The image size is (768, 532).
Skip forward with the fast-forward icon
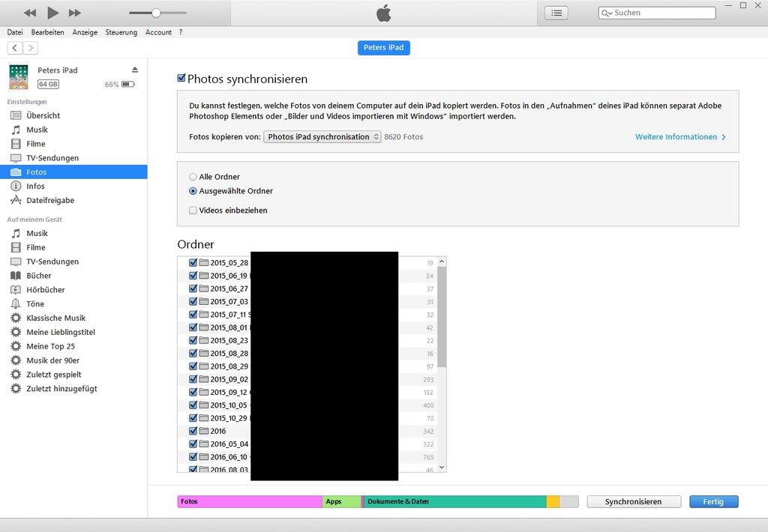(x=75, y=13)
